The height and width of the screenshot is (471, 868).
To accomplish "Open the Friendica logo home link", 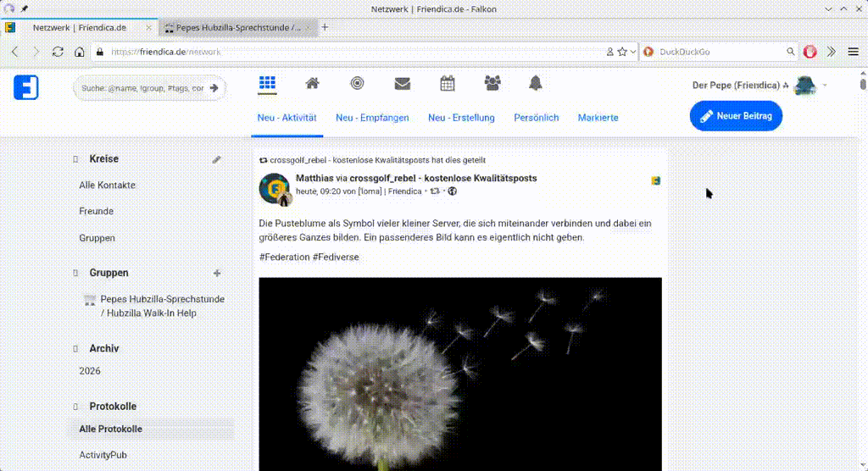I will click(26, 87).
